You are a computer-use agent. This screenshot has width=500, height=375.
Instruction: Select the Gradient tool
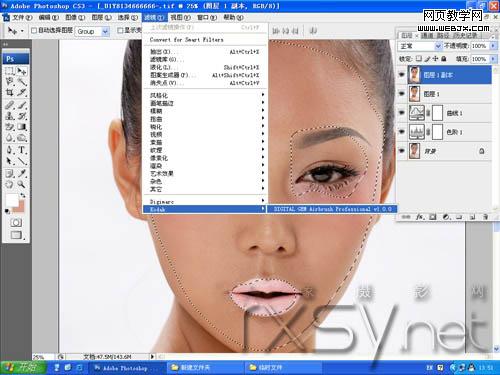point(22,127)
